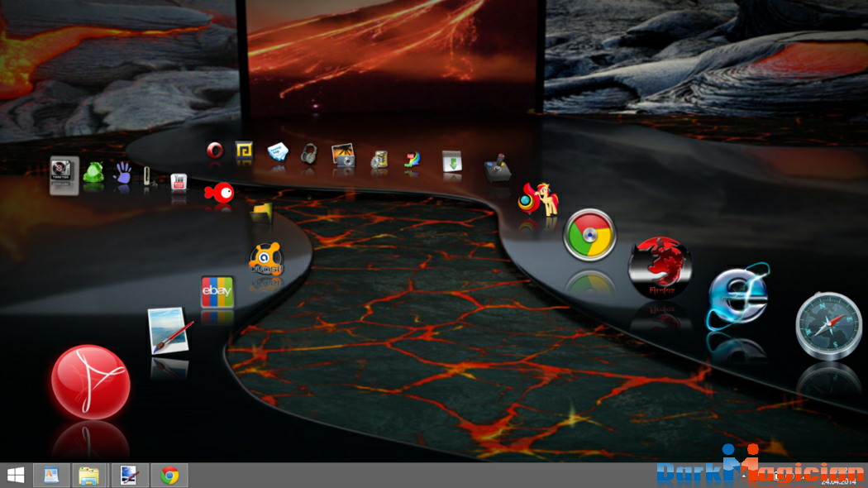Open File Explorer from the taskbar

pos(88,476)
